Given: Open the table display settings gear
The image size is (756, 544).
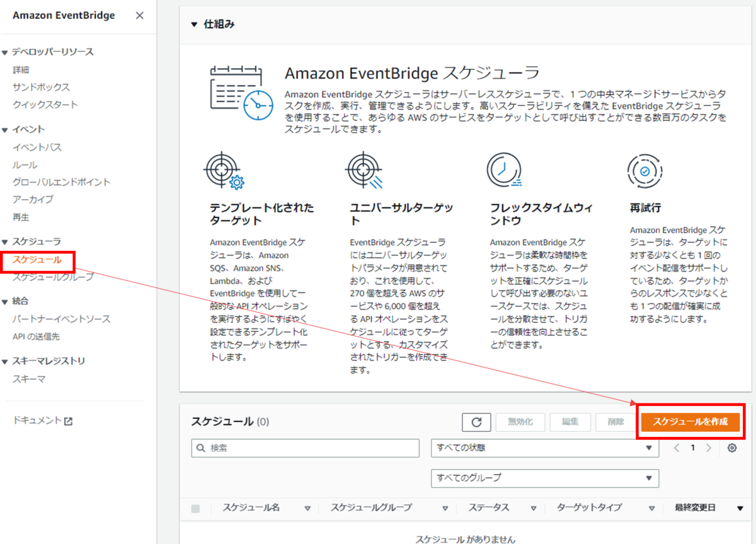Looking at the screenshot, I should coord(731,448).
